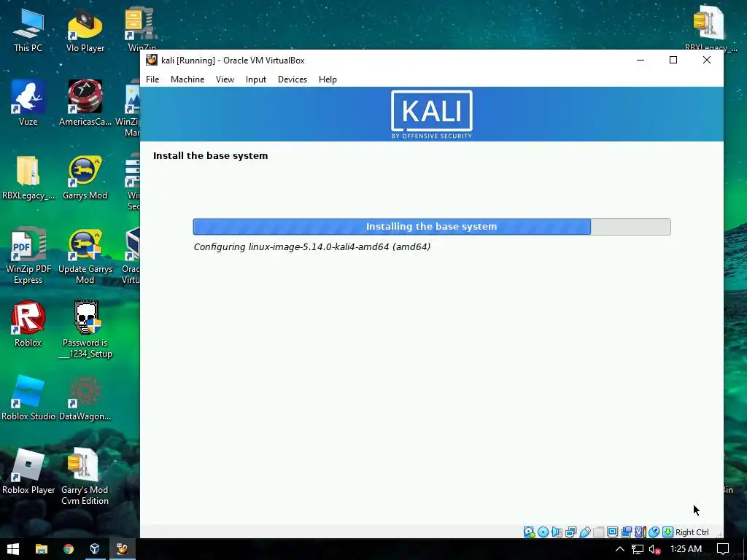Image resolution: width=747 pixels, height=560 pixels.
Task: Open the audio settings indicator icon
Action: tap(557, 532)
